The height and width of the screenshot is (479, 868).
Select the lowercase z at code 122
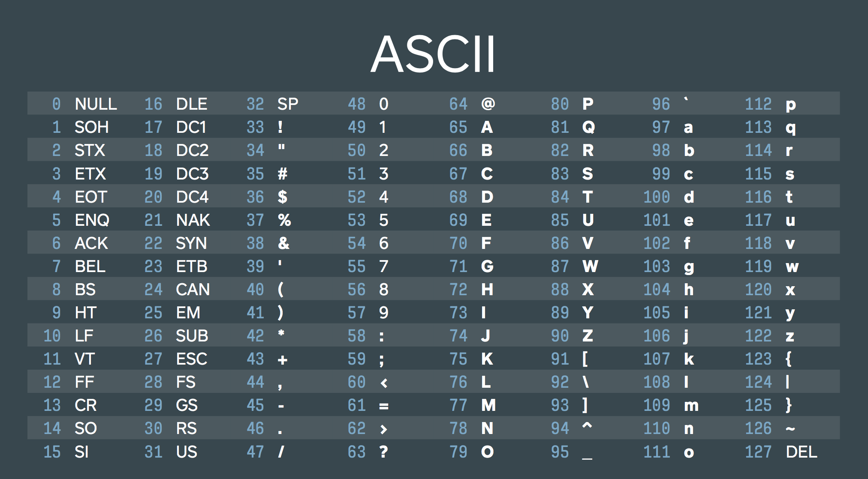pyautogui.click(x=790, y=336)
